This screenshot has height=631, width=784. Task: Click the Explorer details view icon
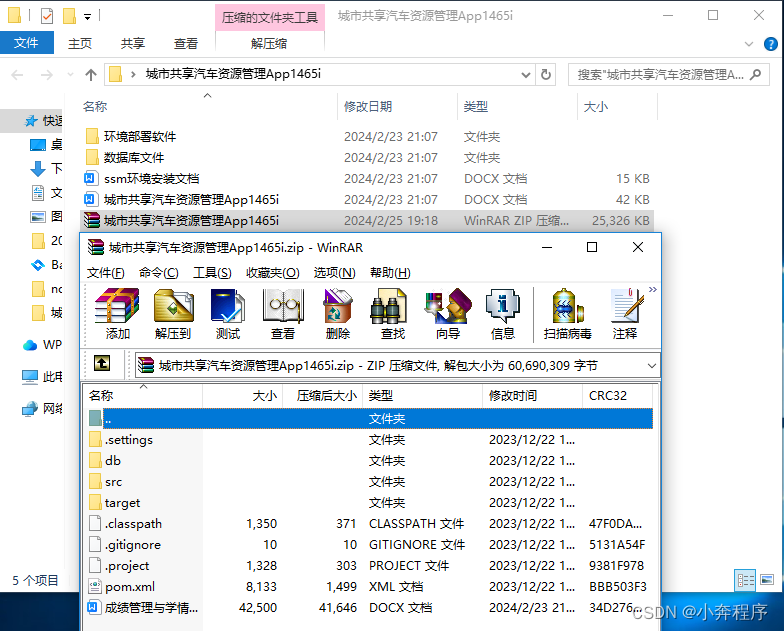[745, 580]
